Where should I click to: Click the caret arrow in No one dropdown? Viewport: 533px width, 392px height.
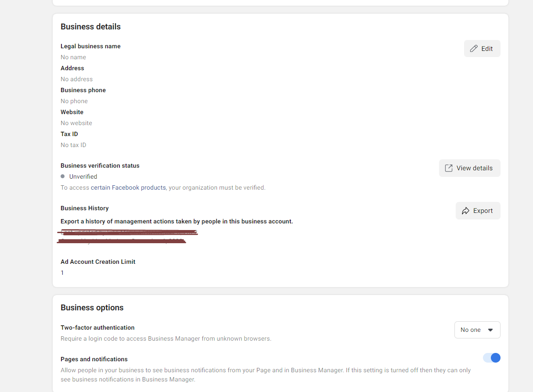pyautogui.click(x=491, y=330)
